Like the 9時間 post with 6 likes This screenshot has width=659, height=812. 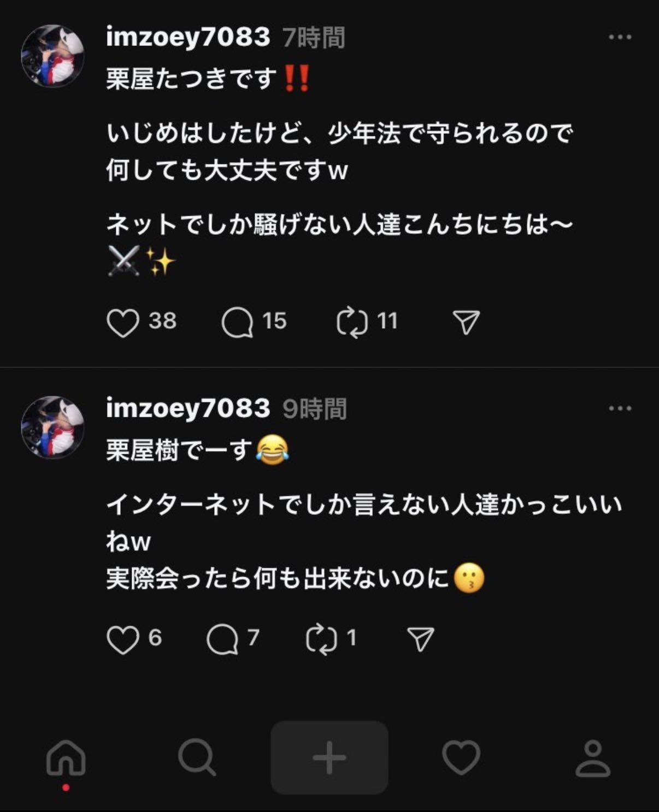coord(122,639)
